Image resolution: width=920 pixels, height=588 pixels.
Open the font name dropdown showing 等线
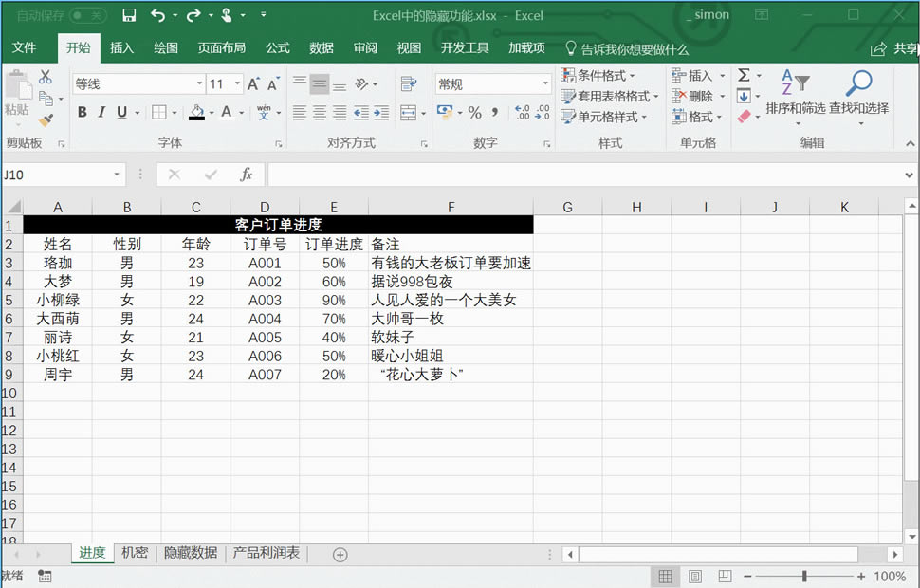(x=199, y=83)
